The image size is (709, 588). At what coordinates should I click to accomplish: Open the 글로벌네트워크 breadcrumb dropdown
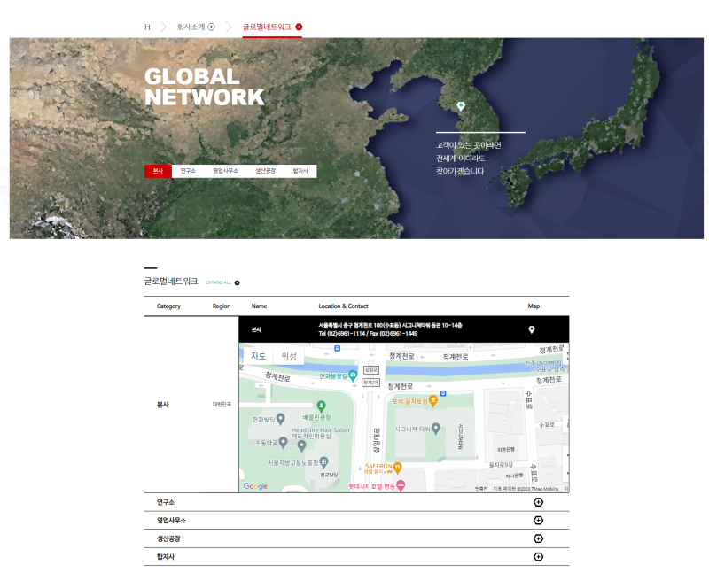coord(299,27)
